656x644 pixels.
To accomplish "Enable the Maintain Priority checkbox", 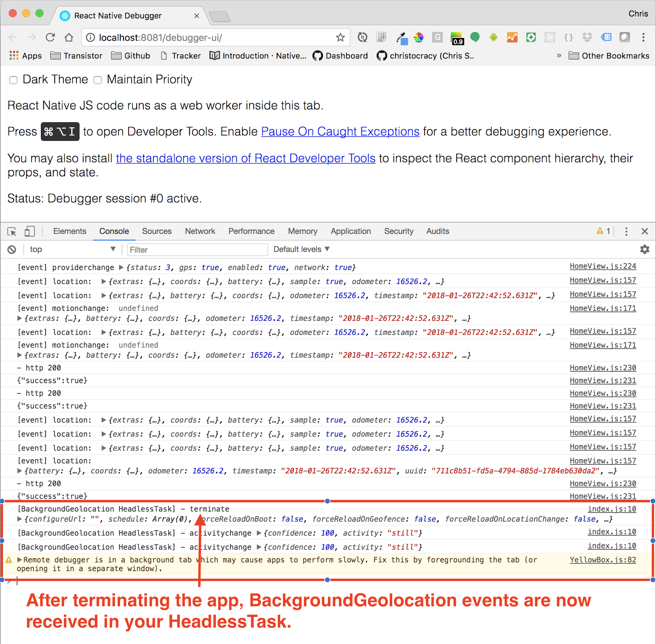I will pos(98,80).
